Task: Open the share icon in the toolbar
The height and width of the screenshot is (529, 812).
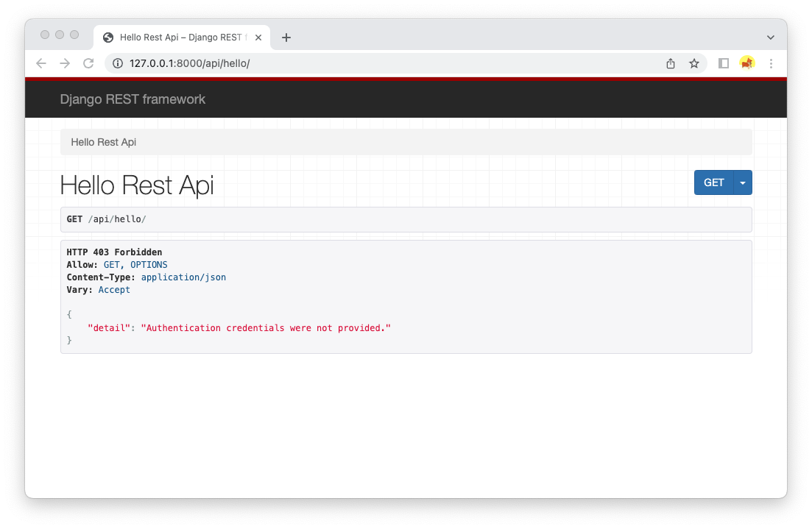Action: 670,63
